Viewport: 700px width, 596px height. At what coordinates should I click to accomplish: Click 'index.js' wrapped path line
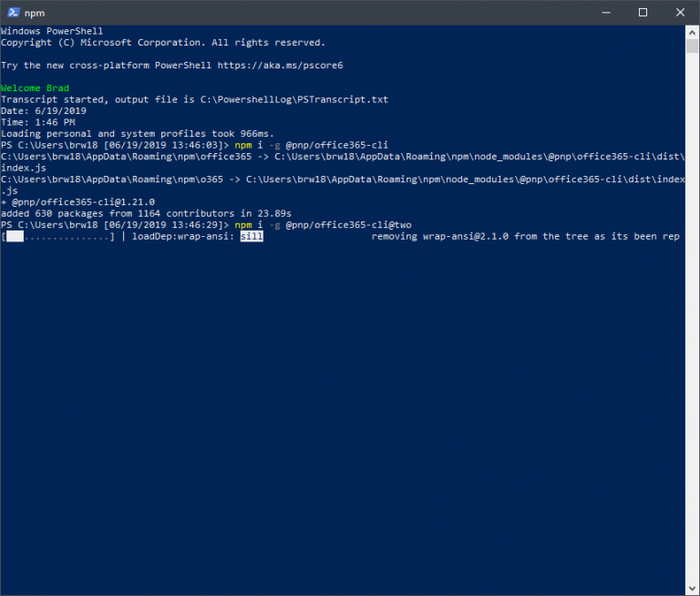[24, 168]
